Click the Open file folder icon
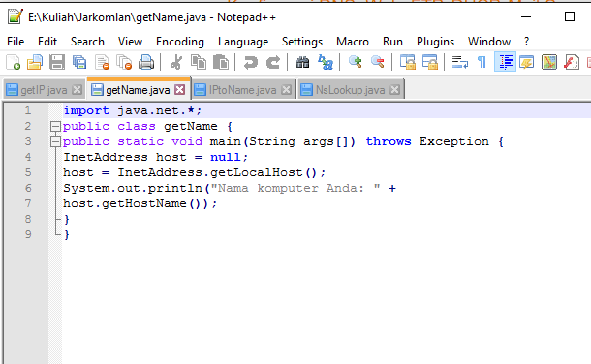 35,62
